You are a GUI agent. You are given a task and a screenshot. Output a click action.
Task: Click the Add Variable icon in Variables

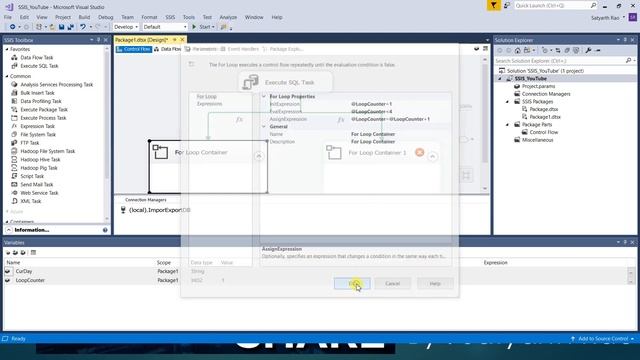point(8,253)
